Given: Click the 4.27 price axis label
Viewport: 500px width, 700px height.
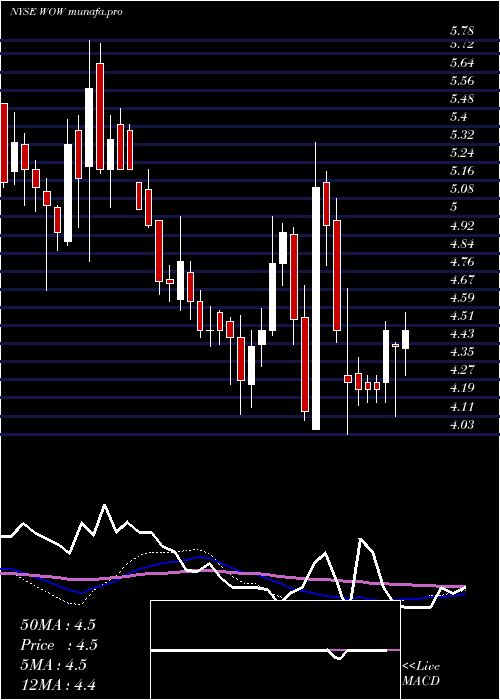Looking at the screenshot, I should pos(462,370).
